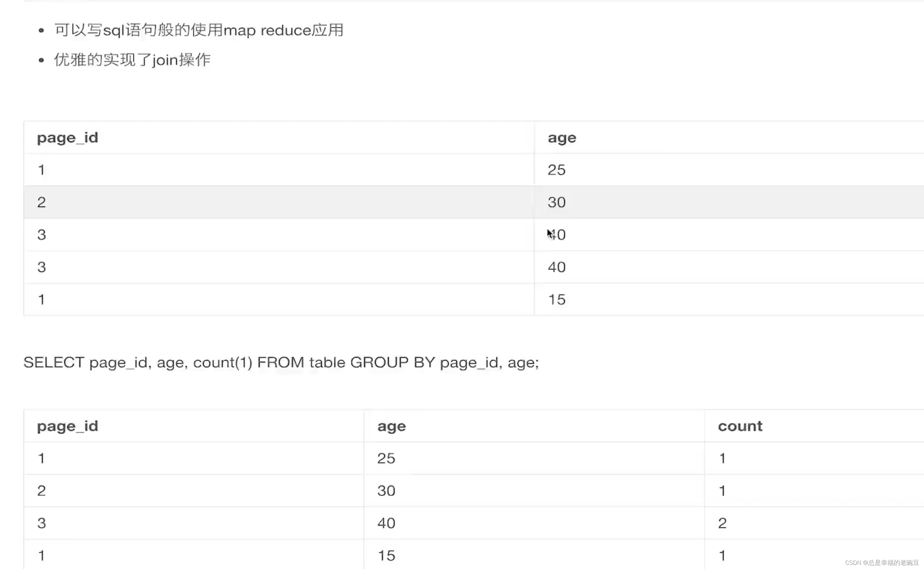924x569 pixels.
Task: Click the map reduce bullet point text
Action: [199, 30]
